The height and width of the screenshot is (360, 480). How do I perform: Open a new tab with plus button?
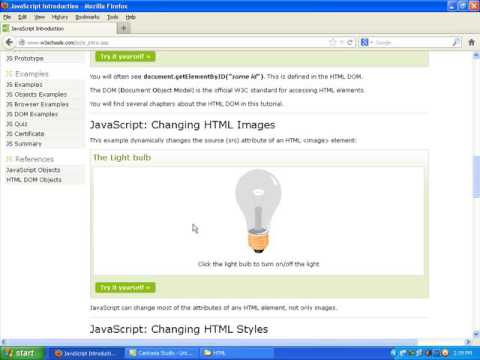click(124, 28)
